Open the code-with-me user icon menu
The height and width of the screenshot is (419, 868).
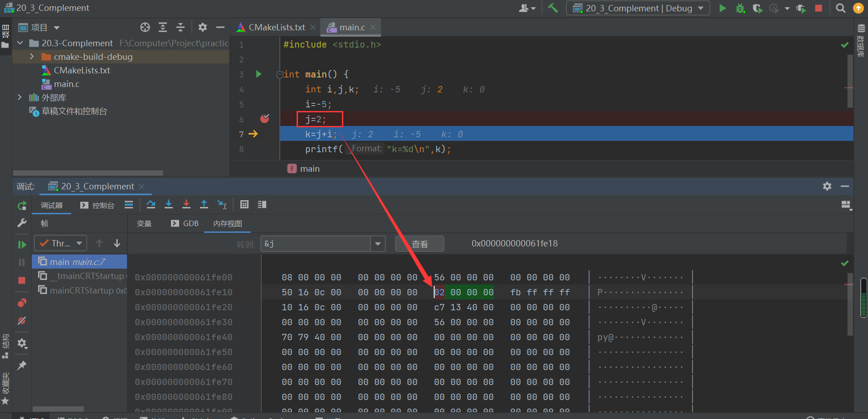pos(527,8)
